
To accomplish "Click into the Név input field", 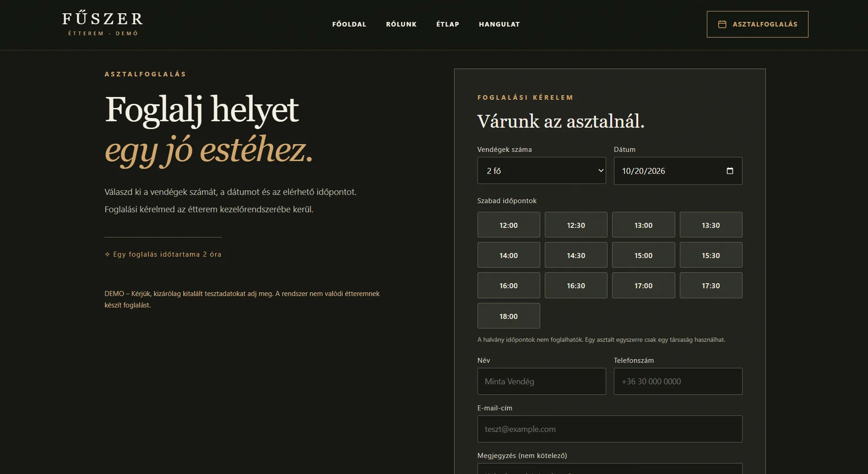I will click(x=542, y=382).
